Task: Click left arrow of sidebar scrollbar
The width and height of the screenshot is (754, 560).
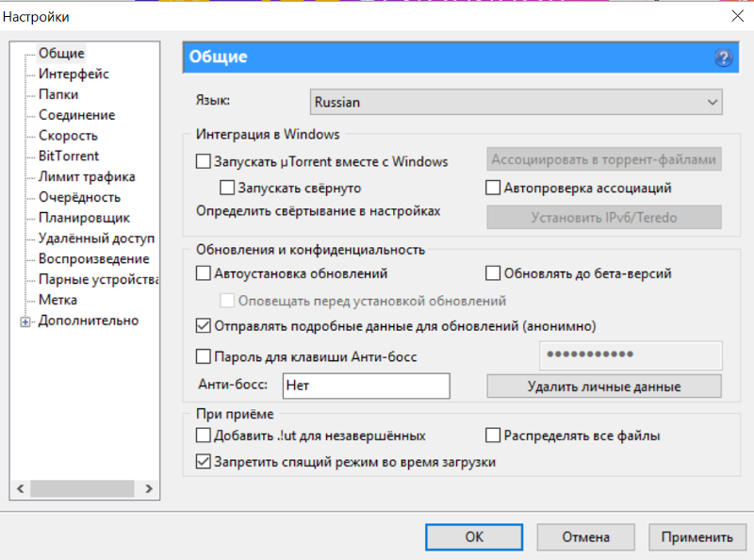Action: point(20,488)
